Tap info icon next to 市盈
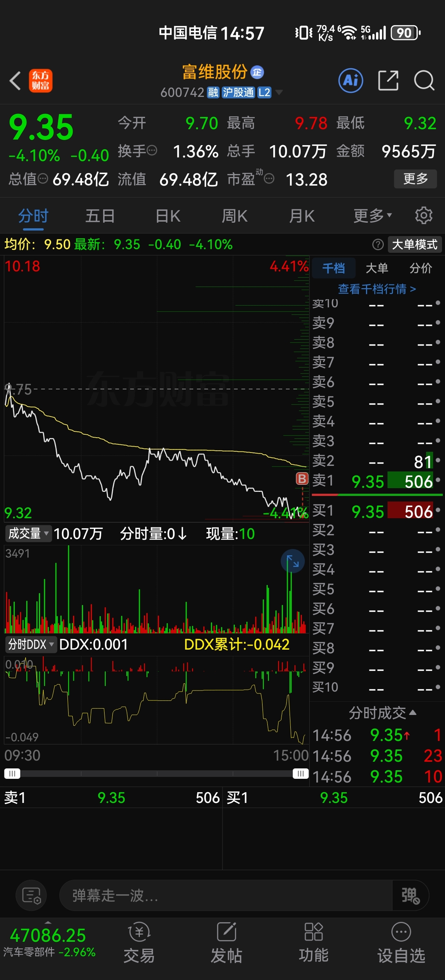This screenshot has width=445, height=980. click(x=269, y=179)
